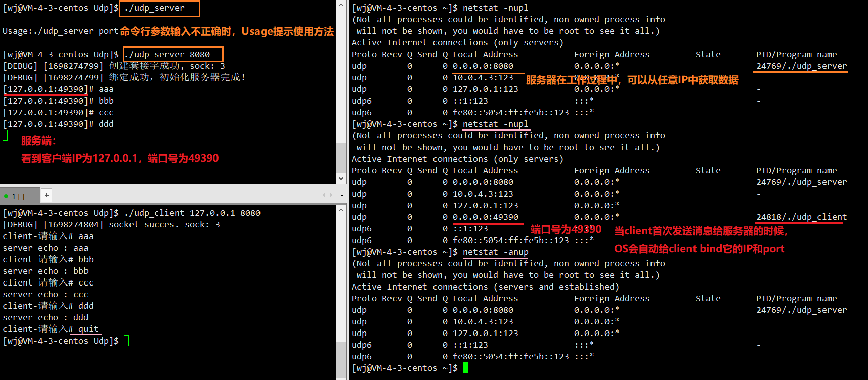Click the "server echo : bbb" line
This screenshot has width=868, height=380.
point(46,271)
